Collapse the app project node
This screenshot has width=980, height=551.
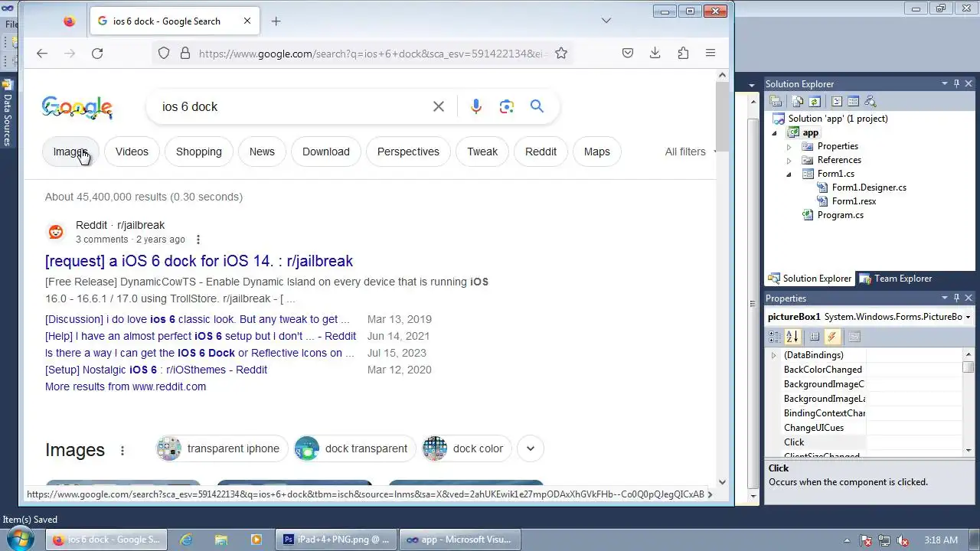click(x=774, y=133)
